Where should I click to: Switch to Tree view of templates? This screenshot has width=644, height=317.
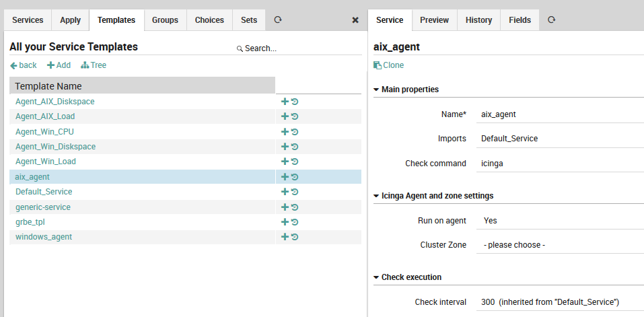tap(94, 65)
